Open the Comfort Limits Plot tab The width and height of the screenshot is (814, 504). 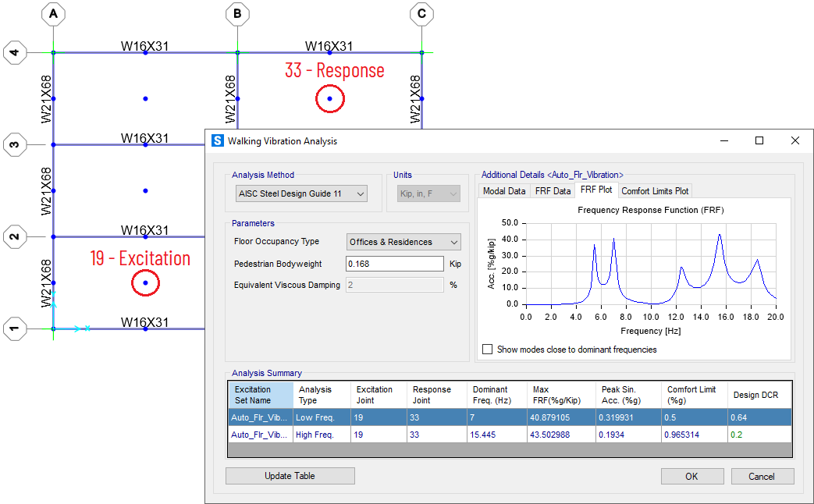(654, 191)
